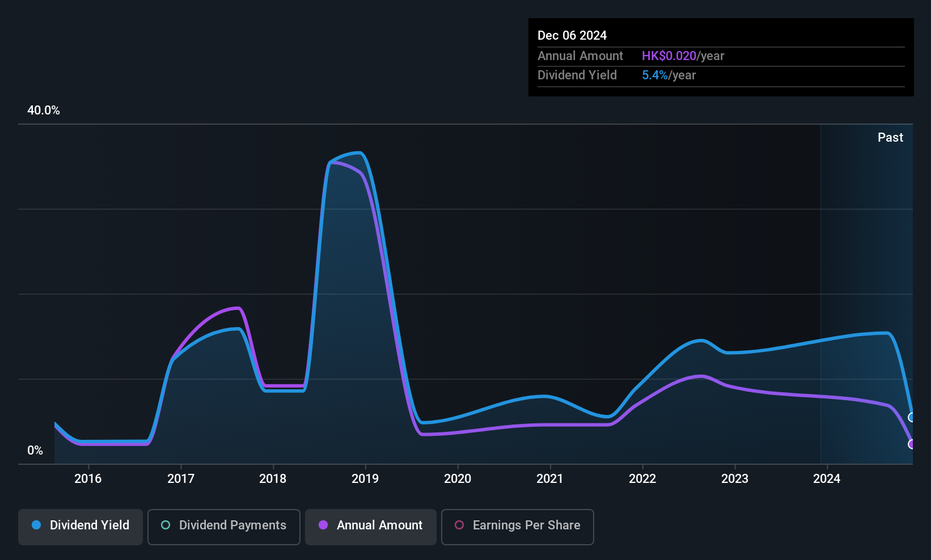Show the Earnings Per Share series

(x=517, y=527)
